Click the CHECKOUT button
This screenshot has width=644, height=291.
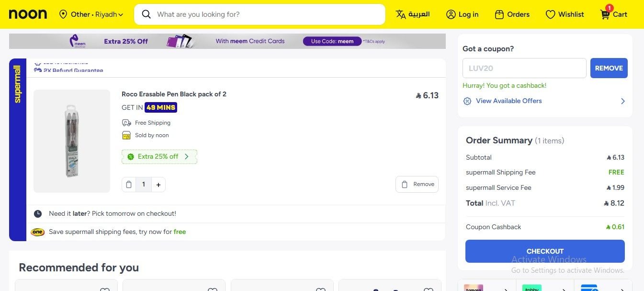pos(545,251)
